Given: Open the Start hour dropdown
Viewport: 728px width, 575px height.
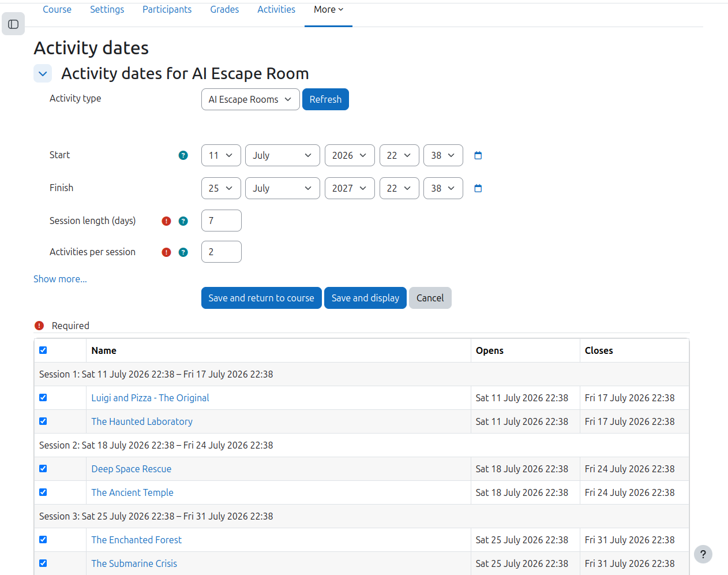Looking at the screenshot, I should click(x=399, y=155).
